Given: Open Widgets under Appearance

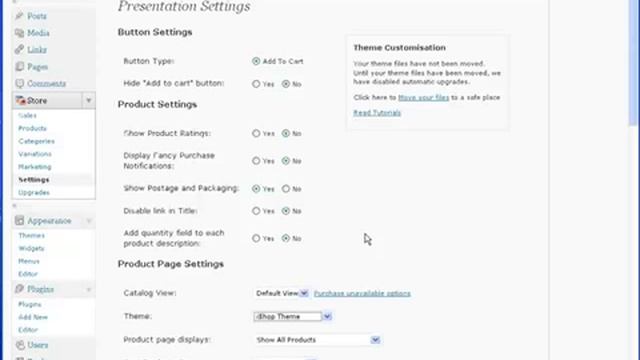Looking at the screenshot, I should [x=31, y=249].
